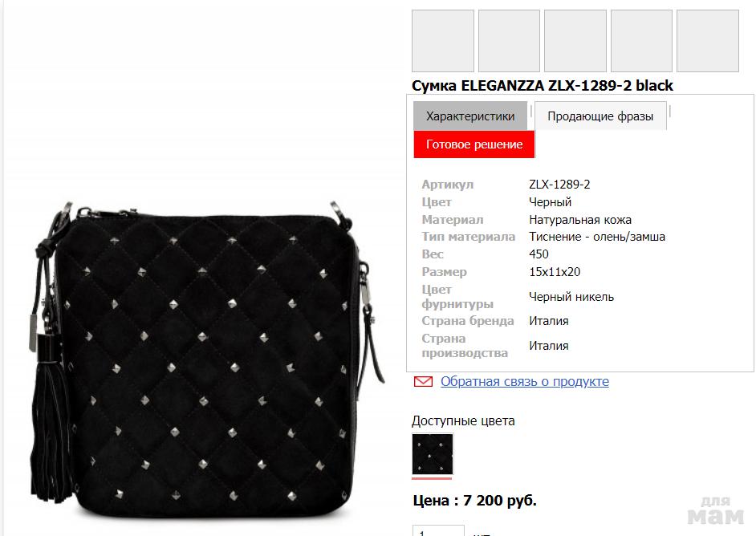Click the fourth empty thumbnail placeholder
This screenshot has height=536, width=756.
(641, 41)
